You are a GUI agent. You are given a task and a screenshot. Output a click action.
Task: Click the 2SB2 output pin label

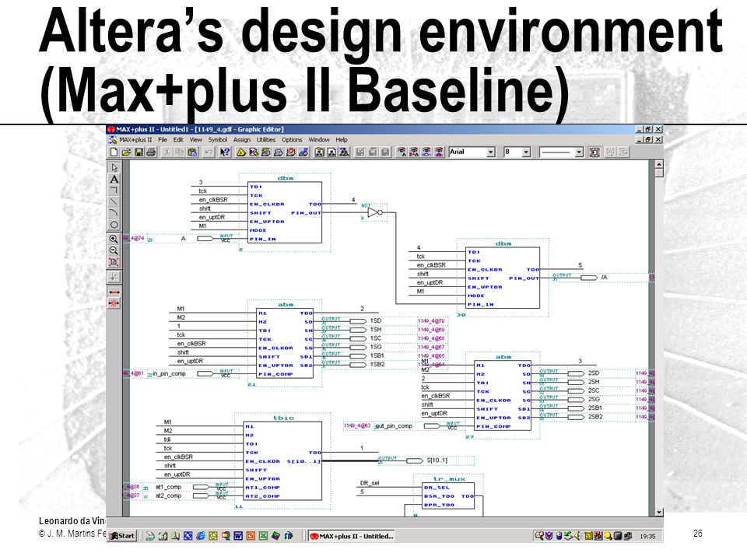[x=595, y=417]
